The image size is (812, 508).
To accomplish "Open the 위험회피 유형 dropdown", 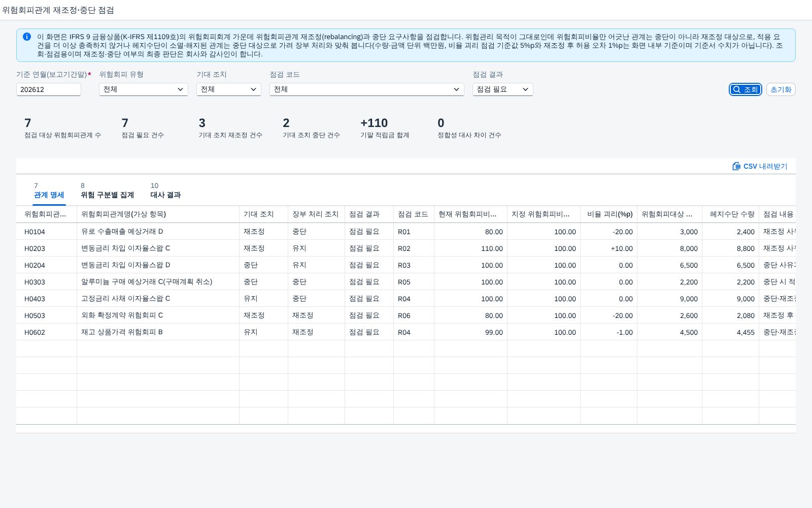I will 144,89.
